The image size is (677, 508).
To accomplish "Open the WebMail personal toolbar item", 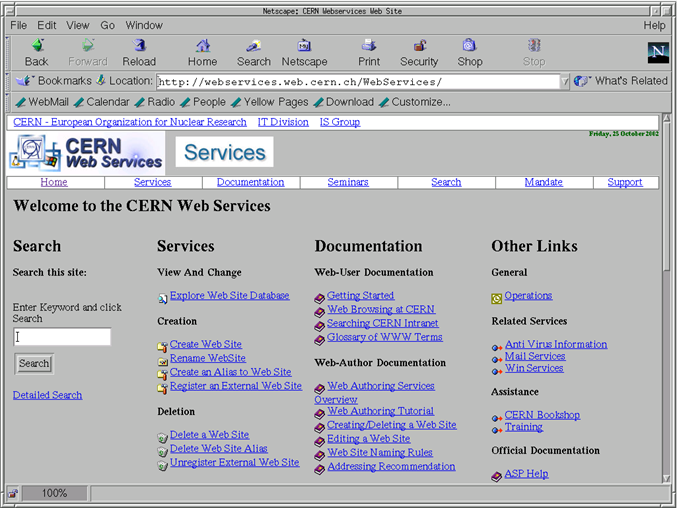I will pyautogui.click(x=42, y=102).
